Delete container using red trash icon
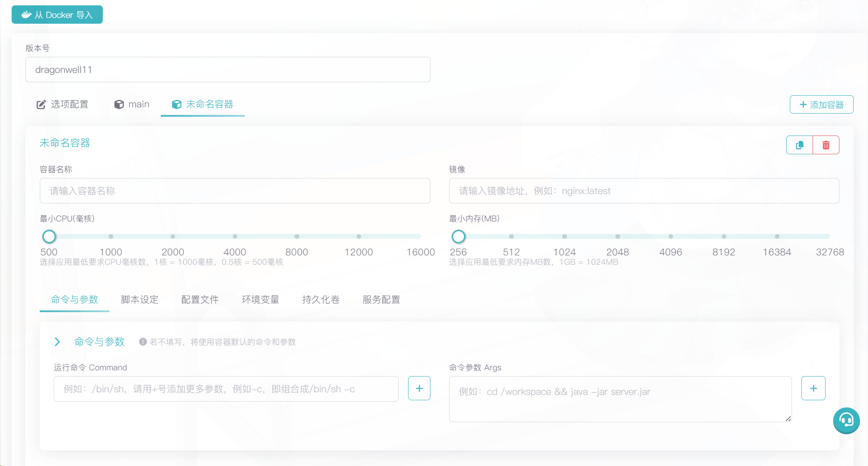This screenshot has width=868, height=466. click(826, 145)
